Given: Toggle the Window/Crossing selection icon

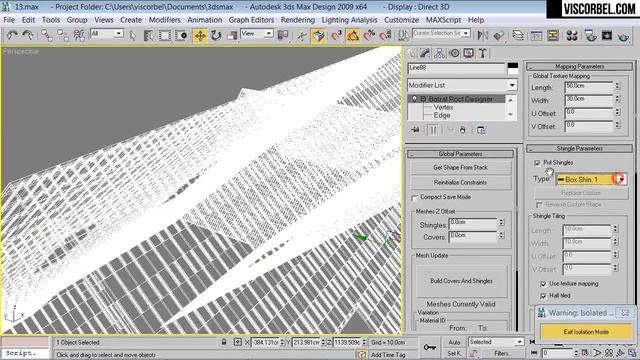Looking at the screenshot, I should (181, 36).
